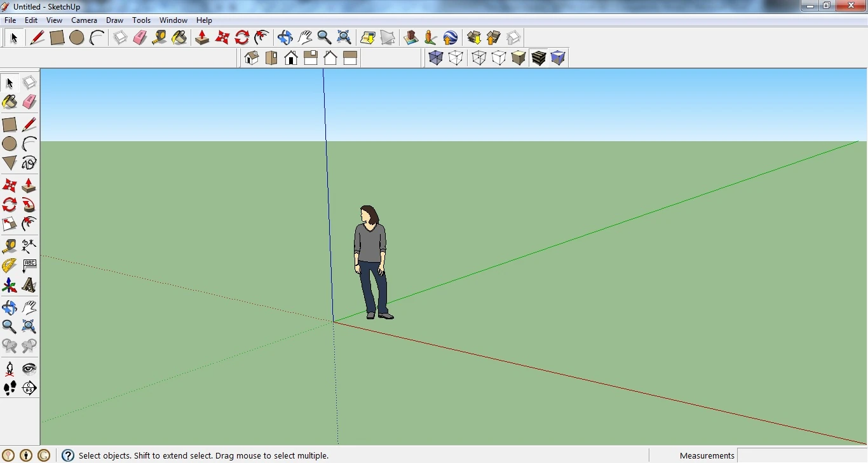Switch to Iso standard view
This screenshot has width=868, height=463.
[252, 59]
